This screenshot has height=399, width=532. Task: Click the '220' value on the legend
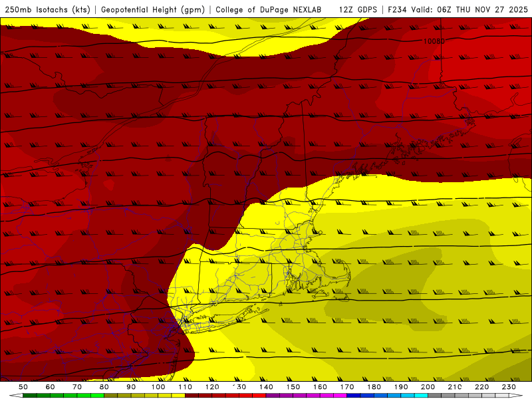pos(482,387)
